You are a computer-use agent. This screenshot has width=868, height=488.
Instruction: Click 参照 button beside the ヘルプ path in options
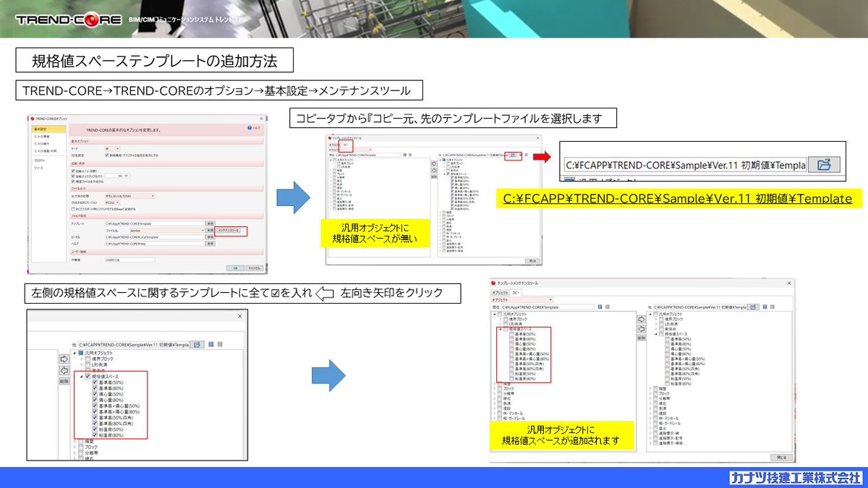(x=210, y=244)
